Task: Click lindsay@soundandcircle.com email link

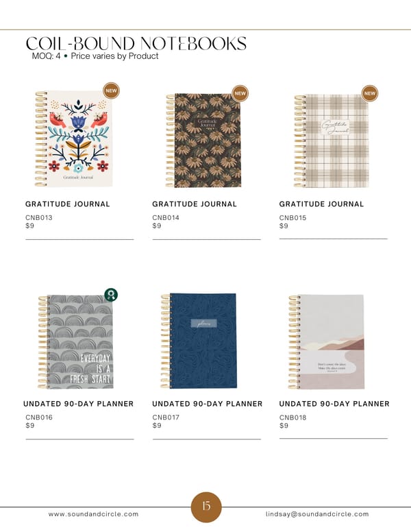Action: point(317,514)
